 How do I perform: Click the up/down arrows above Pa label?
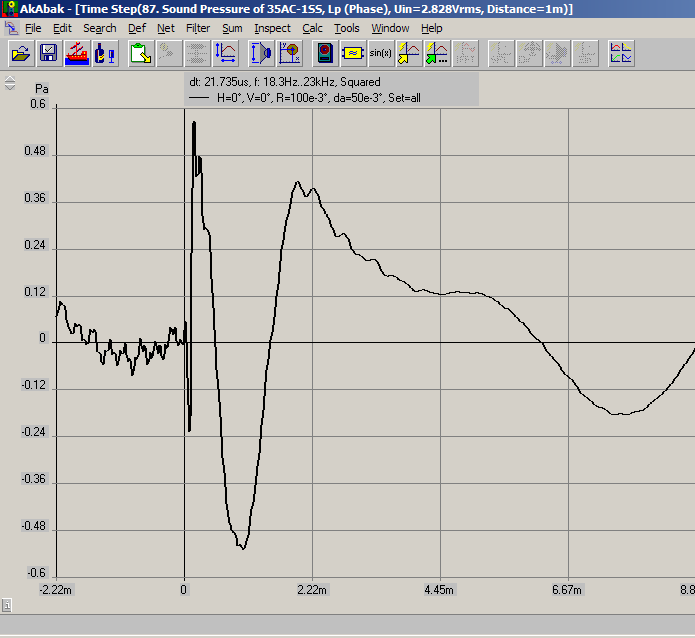pyautogui.click(x=10, y=83)
